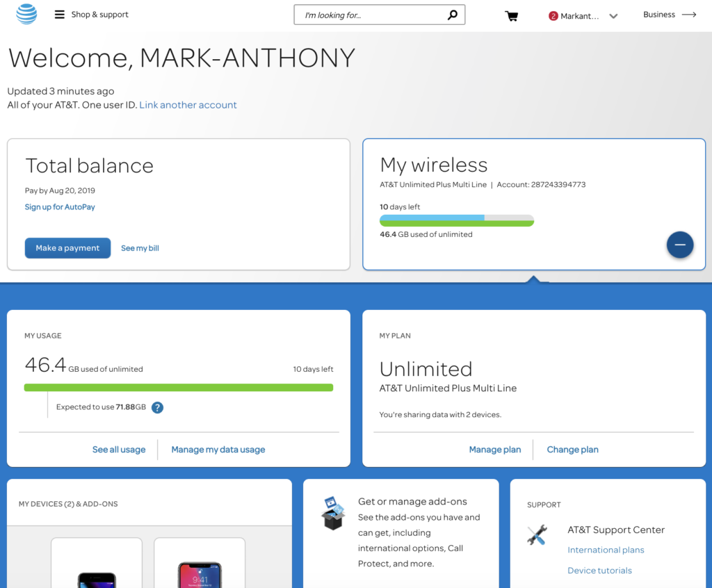Open the hamburger menu icon
Image resolution: width=712 pixels, height=588 pixels.
[60, 15]
